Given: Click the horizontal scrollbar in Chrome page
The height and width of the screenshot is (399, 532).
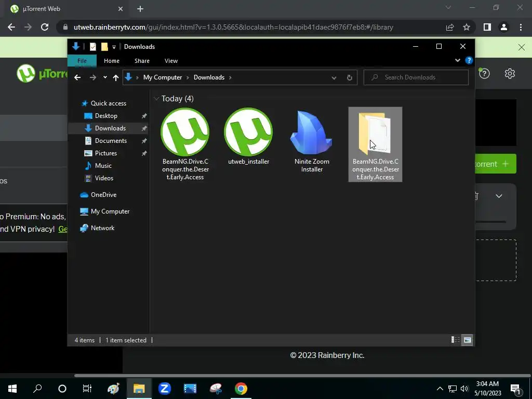Looking at the screenshot, I should click(x=302, y=376).
